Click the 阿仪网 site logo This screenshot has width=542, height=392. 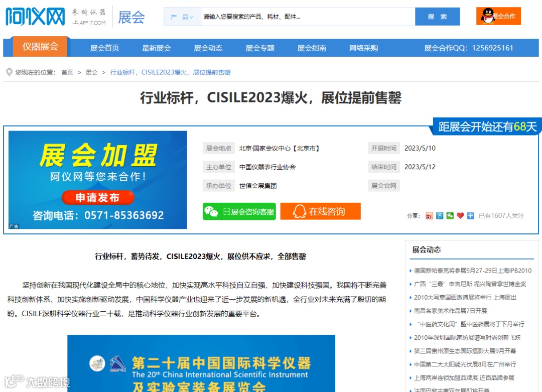pyautogui.click(x=35, y=17)
